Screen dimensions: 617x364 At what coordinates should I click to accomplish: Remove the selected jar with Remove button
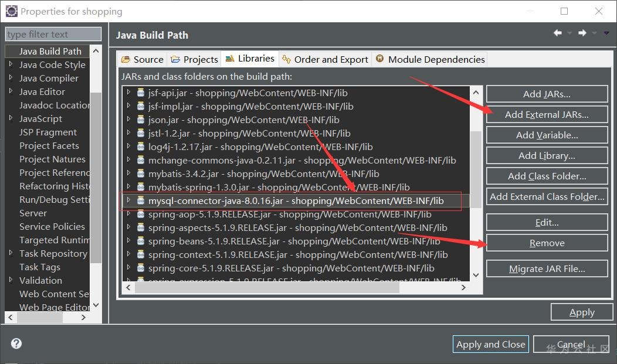point(547,243)
